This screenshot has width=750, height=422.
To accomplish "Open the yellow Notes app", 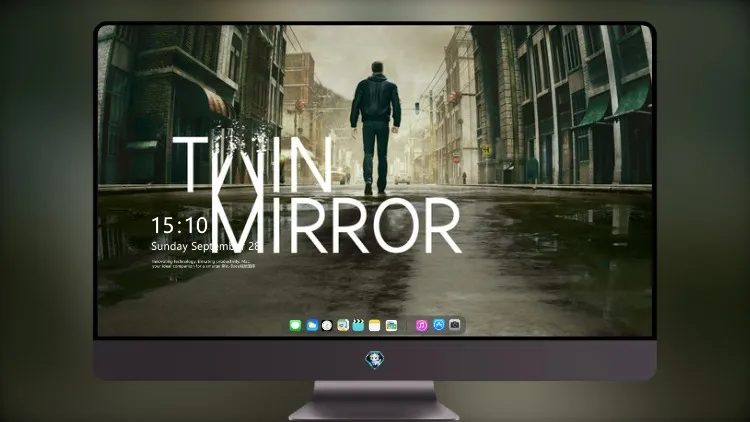I will (x=375, y=325).
